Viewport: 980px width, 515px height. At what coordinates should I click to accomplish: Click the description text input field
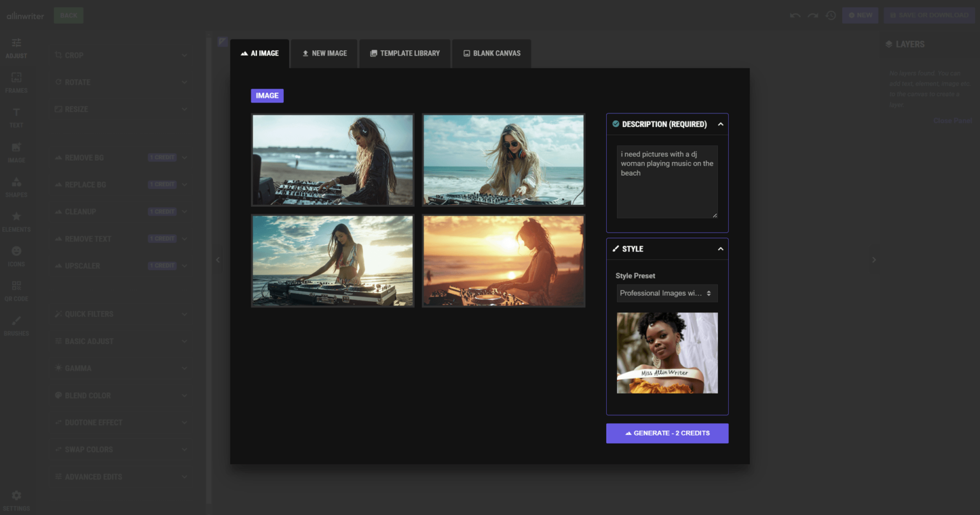(x=667, y=182)
